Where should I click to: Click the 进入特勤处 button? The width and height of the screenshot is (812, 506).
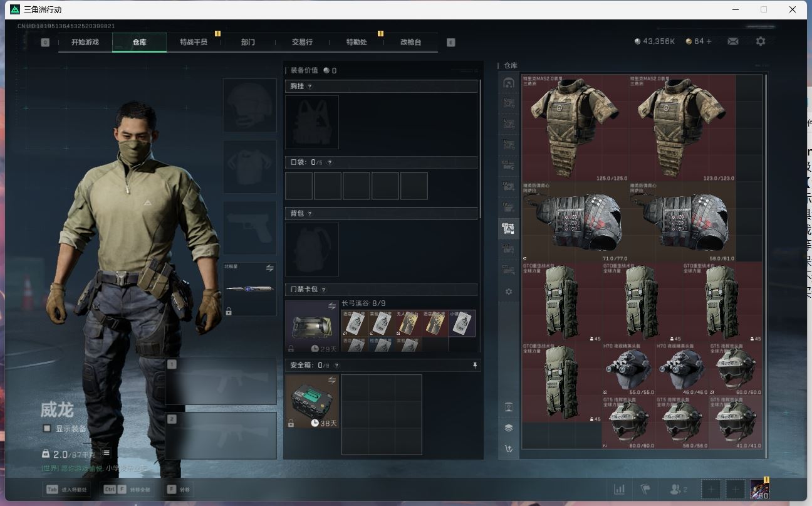click(x=67, y=490)
